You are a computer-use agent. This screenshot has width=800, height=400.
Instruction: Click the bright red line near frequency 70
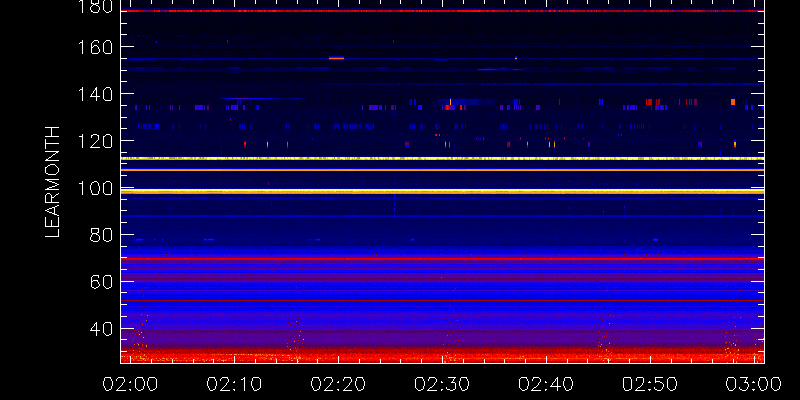[442, 259]
